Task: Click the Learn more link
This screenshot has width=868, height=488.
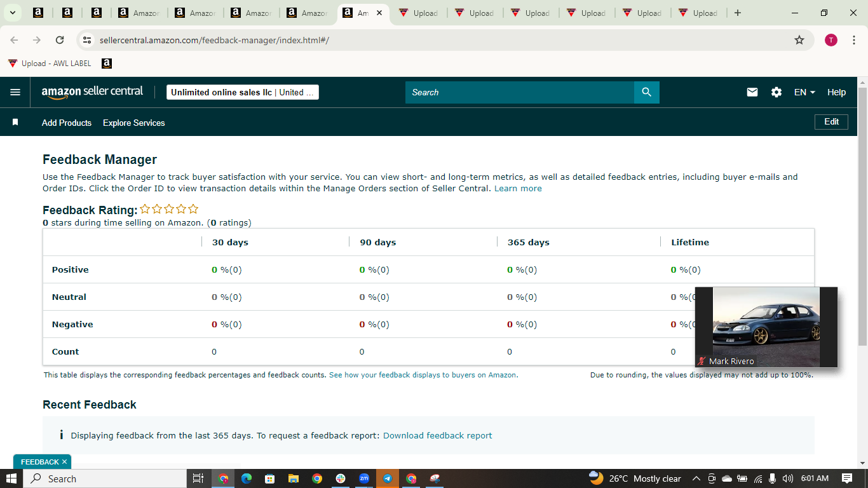Action: coord(518,189)
